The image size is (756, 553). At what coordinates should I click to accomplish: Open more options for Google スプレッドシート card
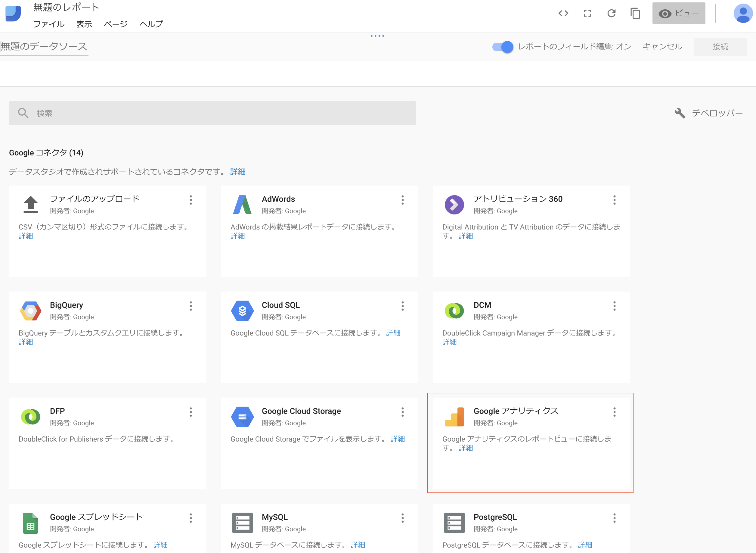[x=191, y=518]
